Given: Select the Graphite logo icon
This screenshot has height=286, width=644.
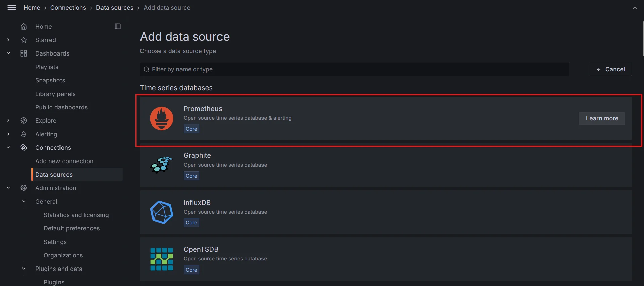Looking at the screenshot, I should [x=161, y=165].
